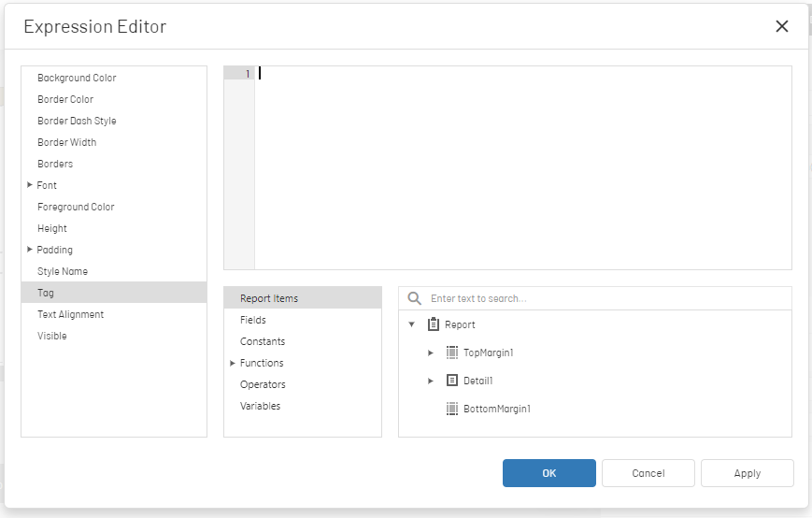Expand the TopMargin1 node

point(431,353)
